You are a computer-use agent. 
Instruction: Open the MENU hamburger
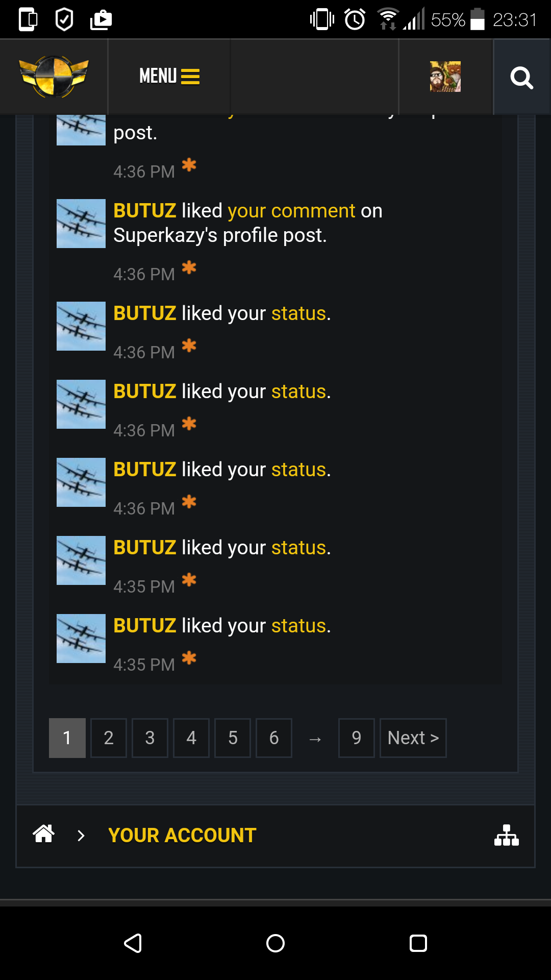coord(169,76)
